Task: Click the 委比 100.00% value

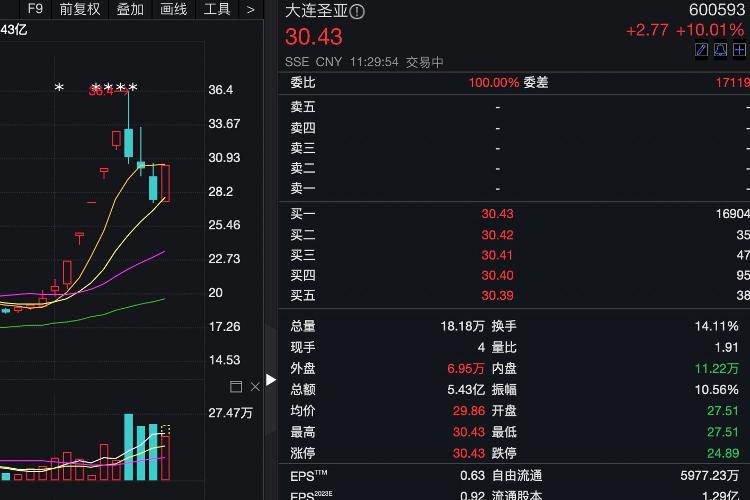Action: coord(494,83)
